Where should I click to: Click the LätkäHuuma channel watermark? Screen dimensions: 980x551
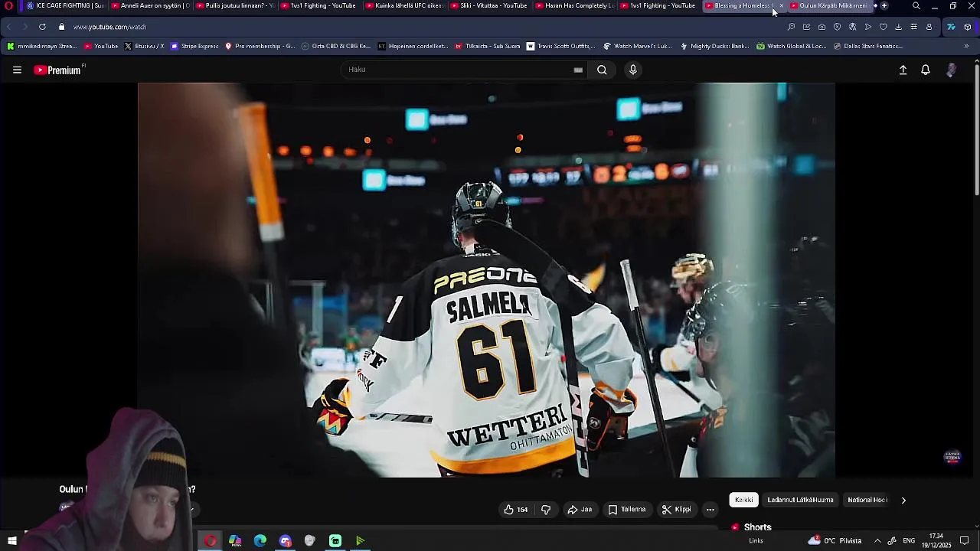point(952,458)
